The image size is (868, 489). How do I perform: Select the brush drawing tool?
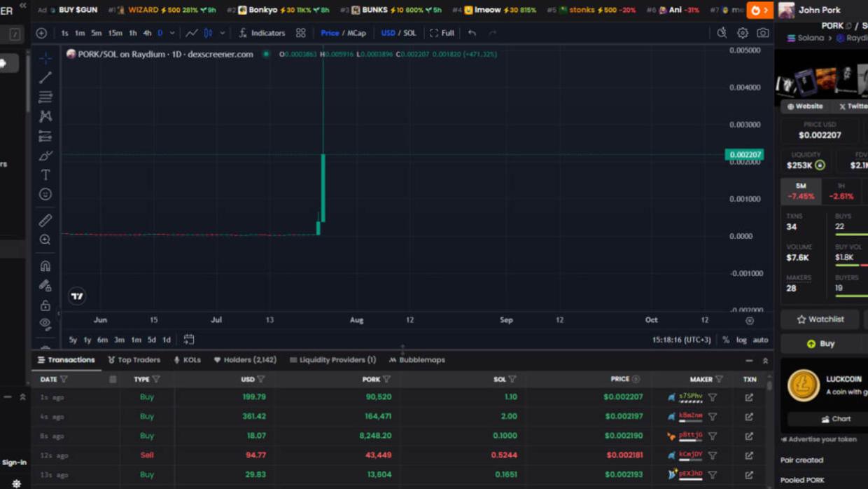click(45, 156)
